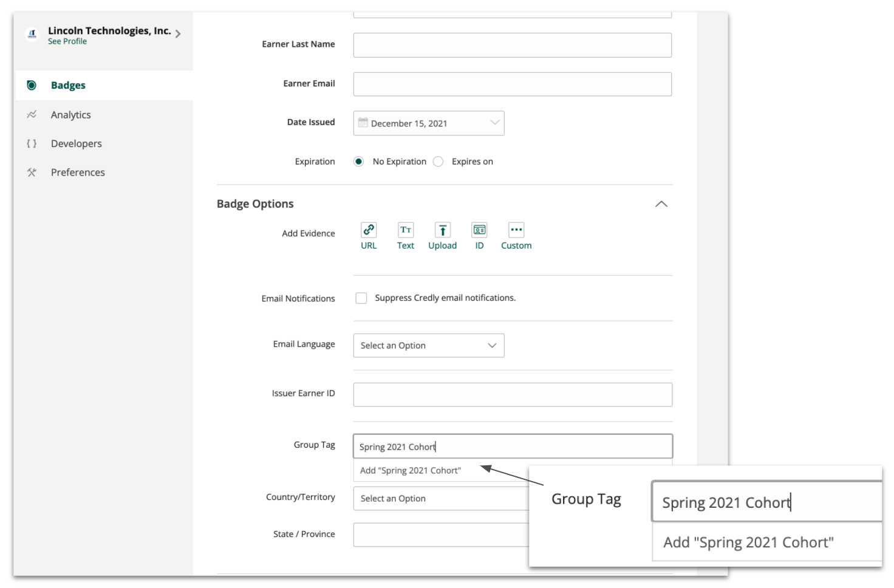This screenshot has width=894, height=588.
Task: Check Suppress Credly email notifications
Action: 361,298
